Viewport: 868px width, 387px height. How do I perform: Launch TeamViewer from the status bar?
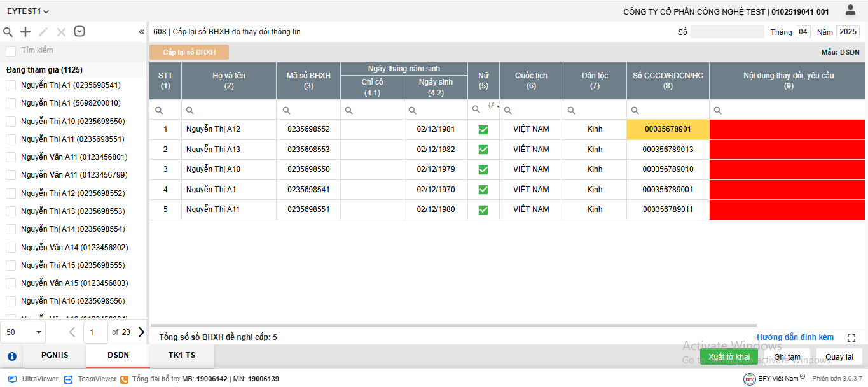click(x=91, y=379)
